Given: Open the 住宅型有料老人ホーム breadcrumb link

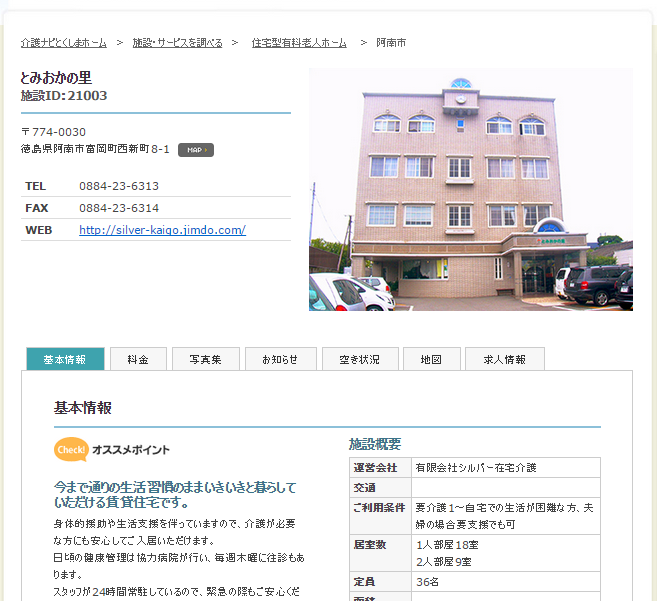Looking at the screenshot, I should coord(299,43).
